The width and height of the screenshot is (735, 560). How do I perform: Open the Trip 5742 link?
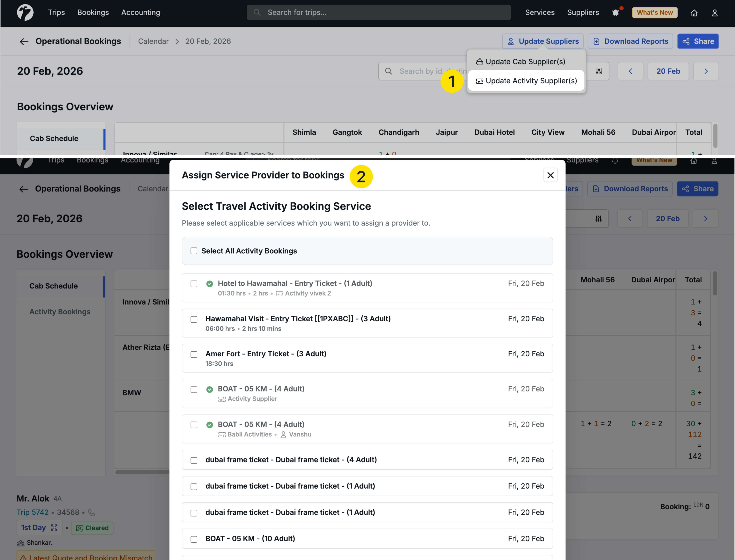tap(33, 512)
